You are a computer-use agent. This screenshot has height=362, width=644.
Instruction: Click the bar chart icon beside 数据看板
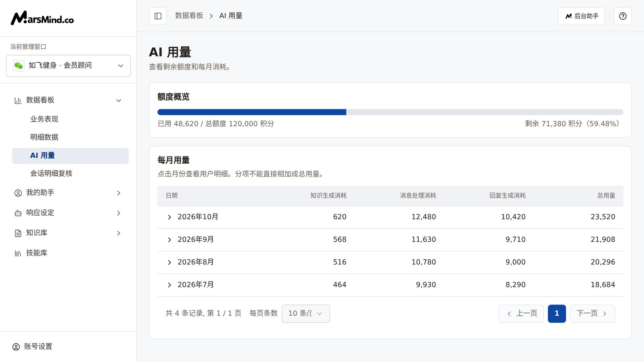click(18, 101)
